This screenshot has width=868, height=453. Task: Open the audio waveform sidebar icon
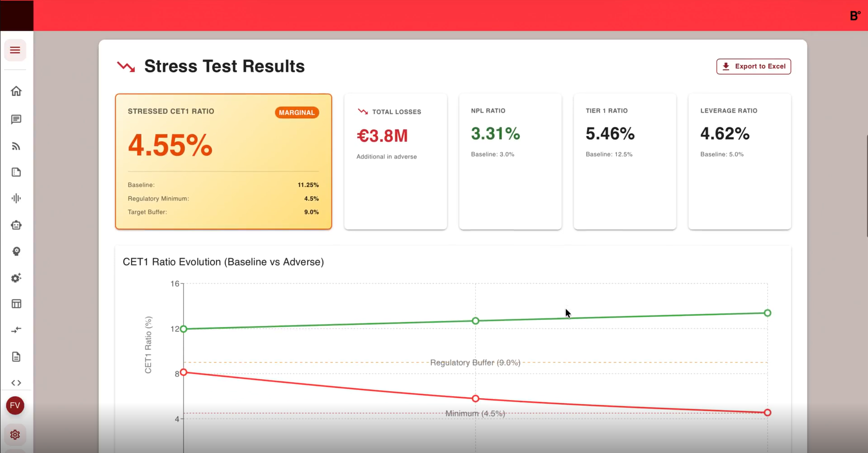coord(16,198)
